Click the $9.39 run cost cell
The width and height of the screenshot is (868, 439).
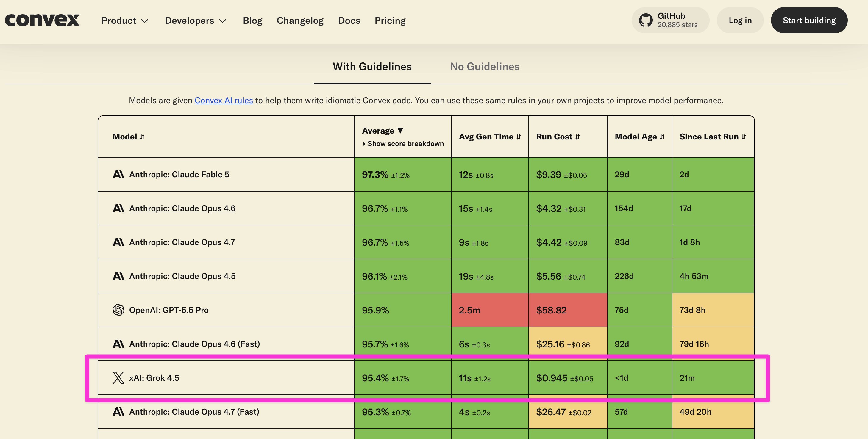tap(568, 174)
